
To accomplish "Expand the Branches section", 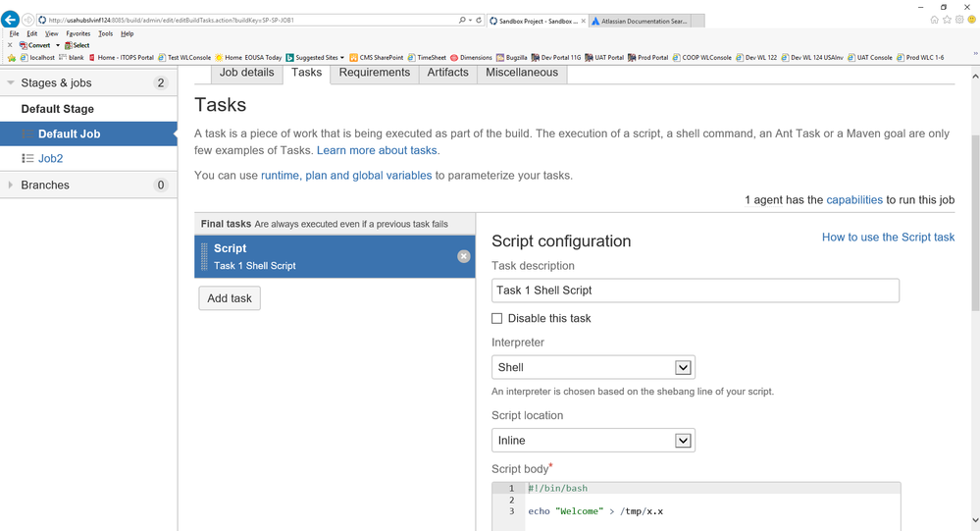I will tap(11, 186).
